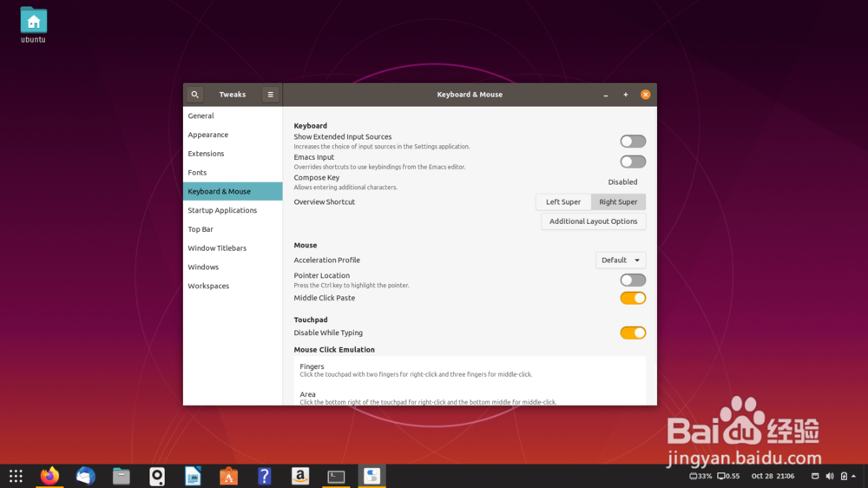Show applications grid in the dock
The width and height of the screenshot is (868, 488).
16,476
